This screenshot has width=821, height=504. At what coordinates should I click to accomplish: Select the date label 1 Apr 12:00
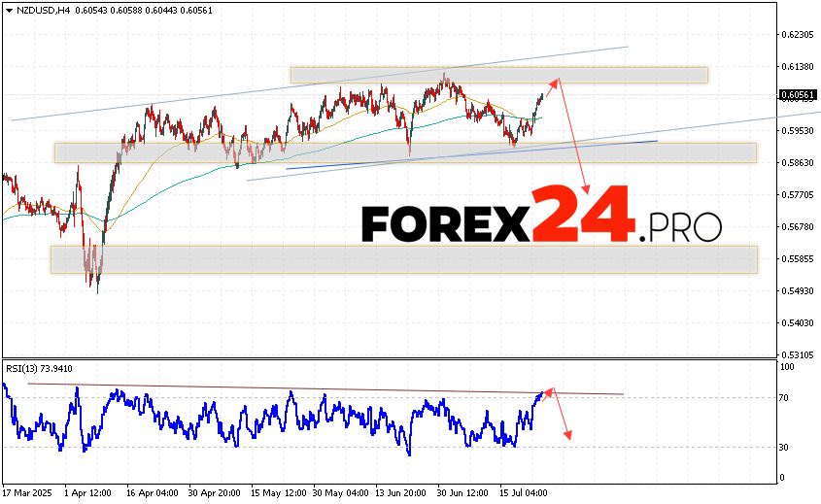[x=87, y=493]
